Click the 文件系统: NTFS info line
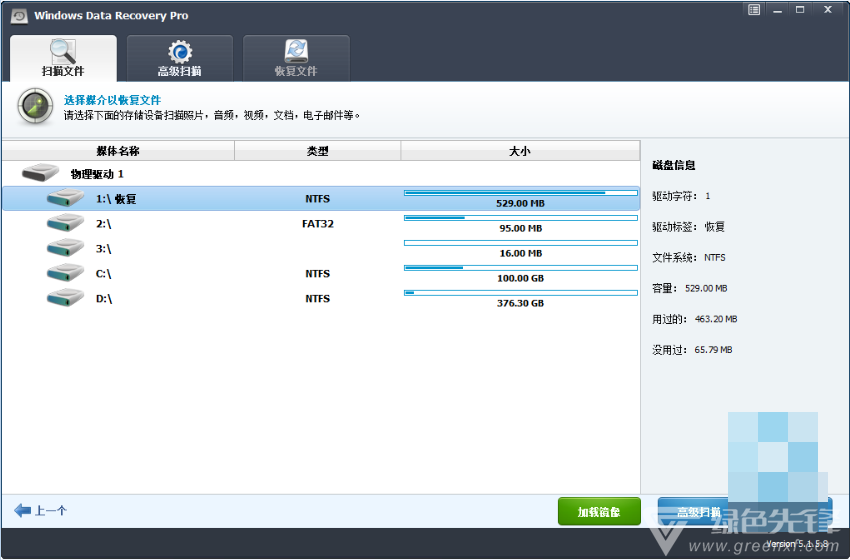This screenshot has width=850, height=560. [x=688, y=258]
